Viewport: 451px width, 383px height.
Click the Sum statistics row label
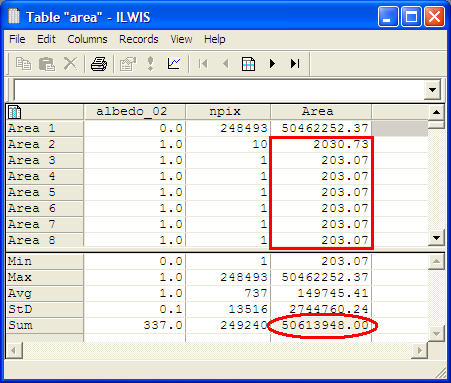pyautogui.click(x=45, y=325)
